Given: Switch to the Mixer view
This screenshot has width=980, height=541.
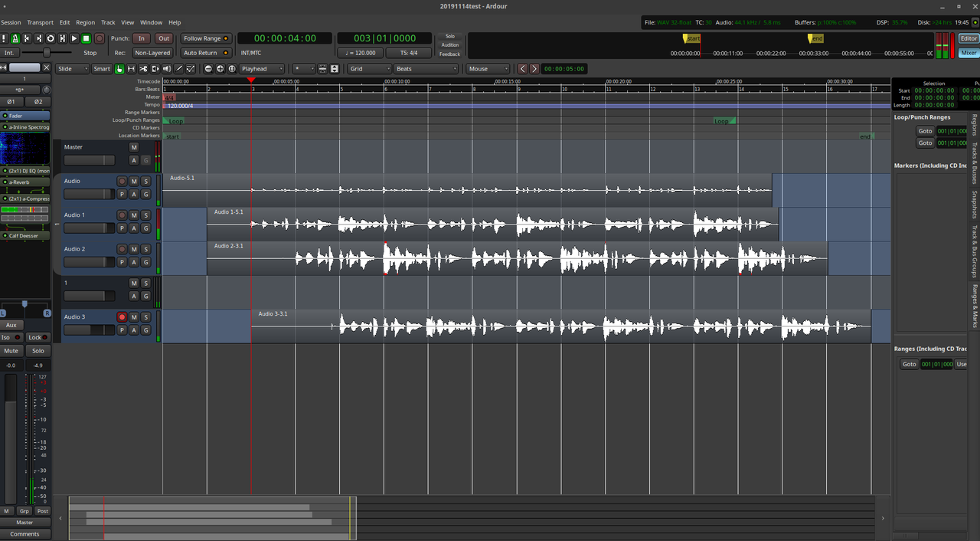Looking at the screenshot, I should [x=969, y=52].
